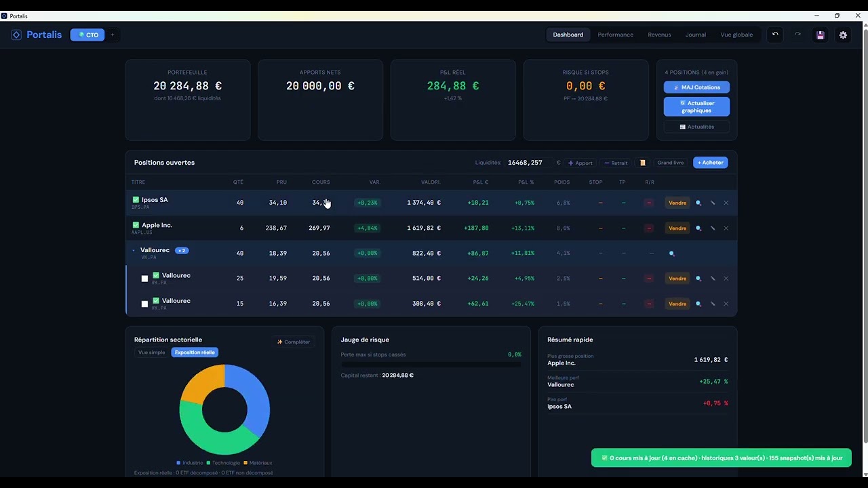This screenshot has width=868, height=488.
Task: Toggle the green checkbox for Apple Inc.
Action: [136, 225]
